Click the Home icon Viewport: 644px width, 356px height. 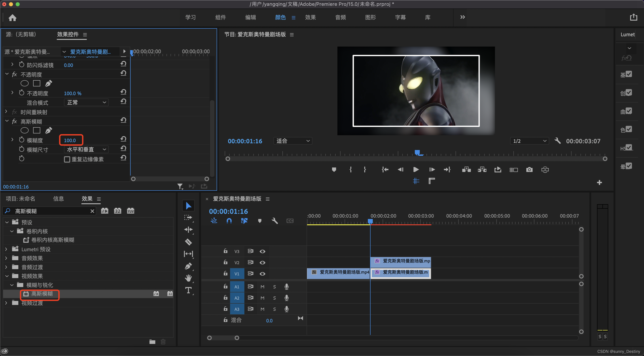point(12,17)
